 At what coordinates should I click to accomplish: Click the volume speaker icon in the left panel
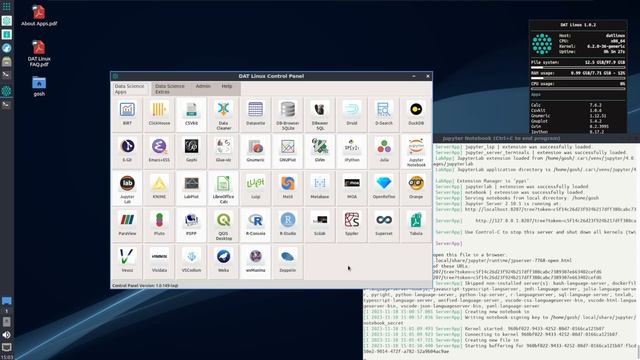(7, 335)
